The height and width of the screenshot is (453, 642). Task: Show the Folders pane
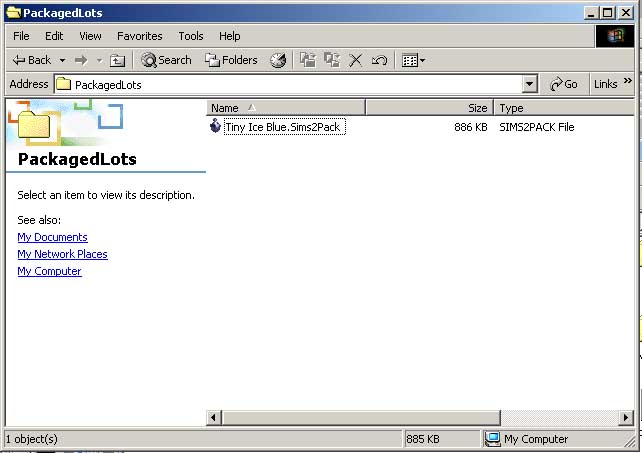(231, 60)
